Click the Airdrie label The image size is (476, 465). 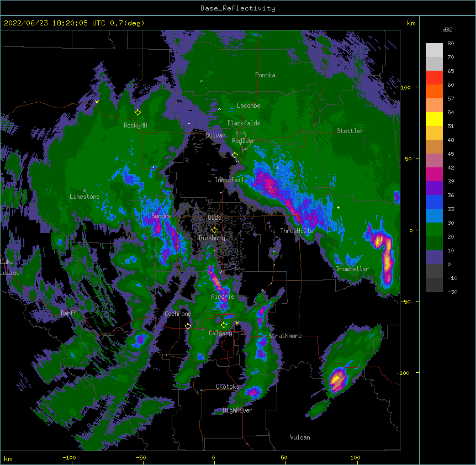[223, 297]
